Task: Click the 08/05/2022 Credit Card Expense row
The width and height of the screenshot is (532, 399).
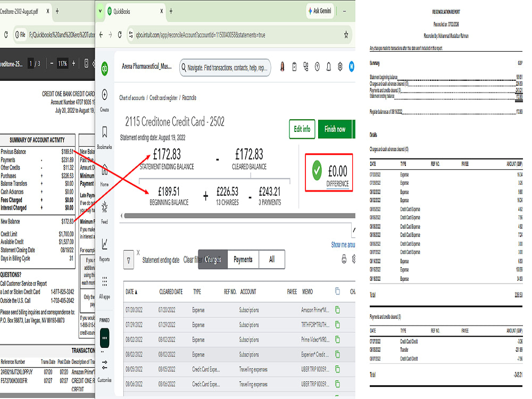Action: click(239, 369)
